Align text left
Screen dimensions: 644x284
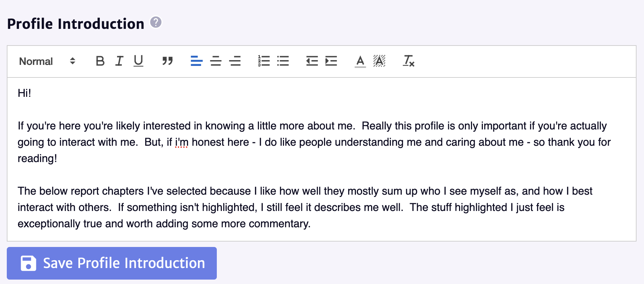point(197,61)
